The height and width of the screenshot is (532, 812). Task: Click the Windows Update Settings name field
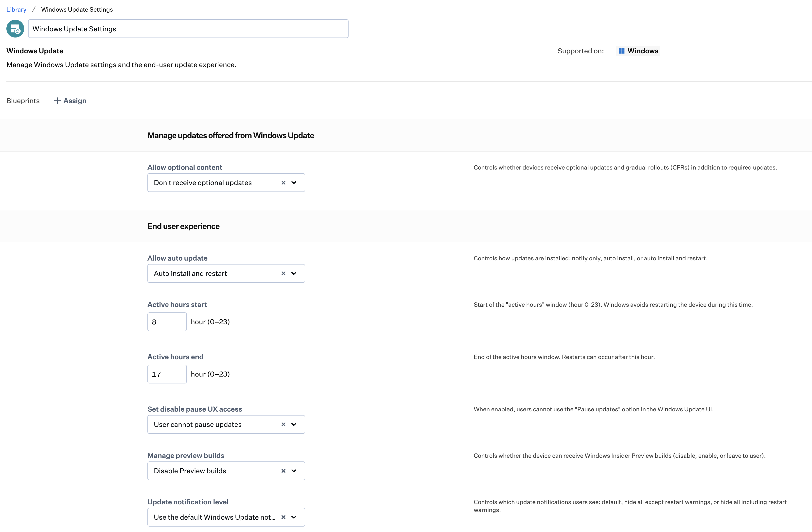click(x=188, y=29)
